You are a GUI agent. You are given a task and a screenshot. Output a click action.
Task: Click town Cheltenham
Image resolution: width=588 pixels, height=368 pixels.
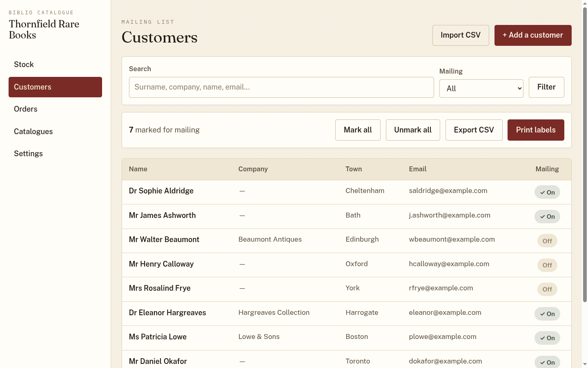pyautogui.click(x=365, y=191)
